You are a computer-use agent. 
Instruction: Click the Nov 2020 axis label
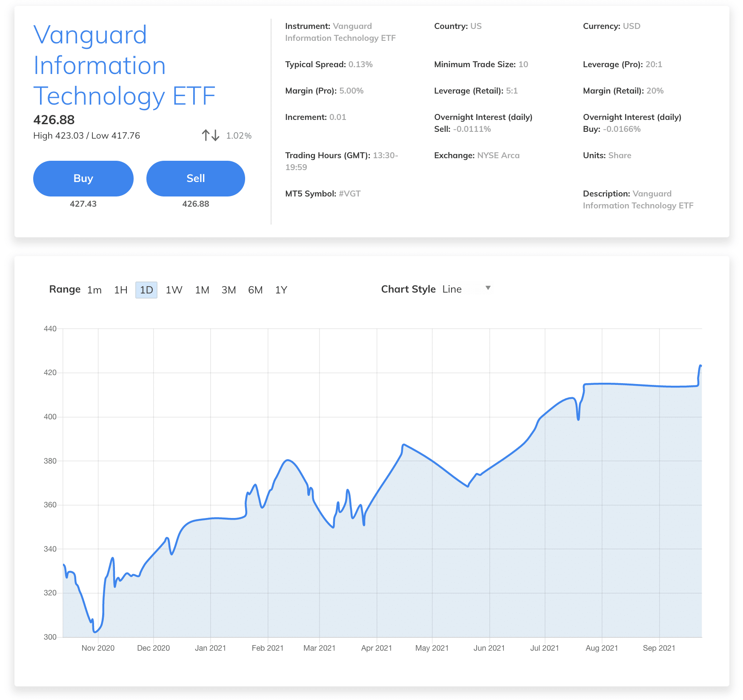98,648
